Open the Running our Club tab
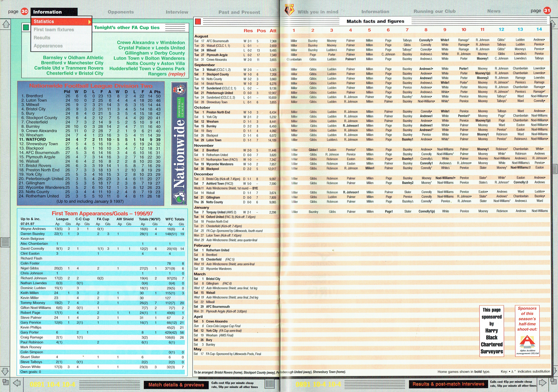The width and height of the screenshot is (558, 392). pyautogui.click(x=435, y=11)
